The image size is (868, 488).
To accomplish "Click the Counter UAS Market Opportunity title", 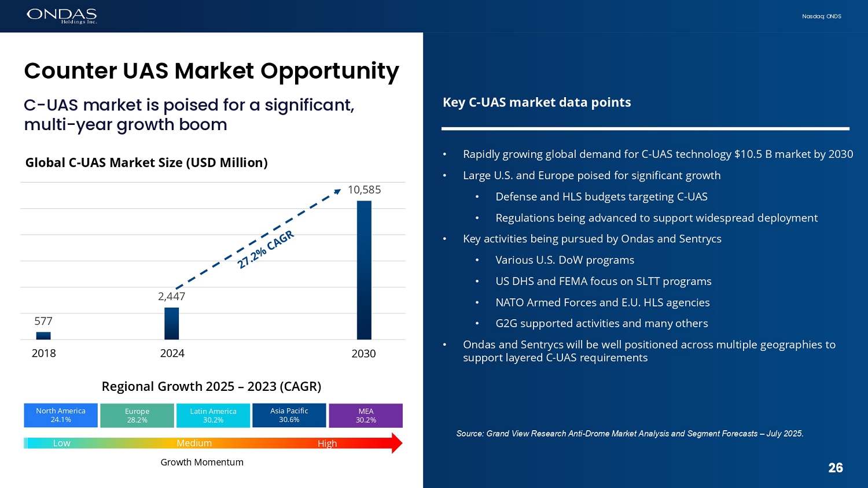I will pos(211,71).
